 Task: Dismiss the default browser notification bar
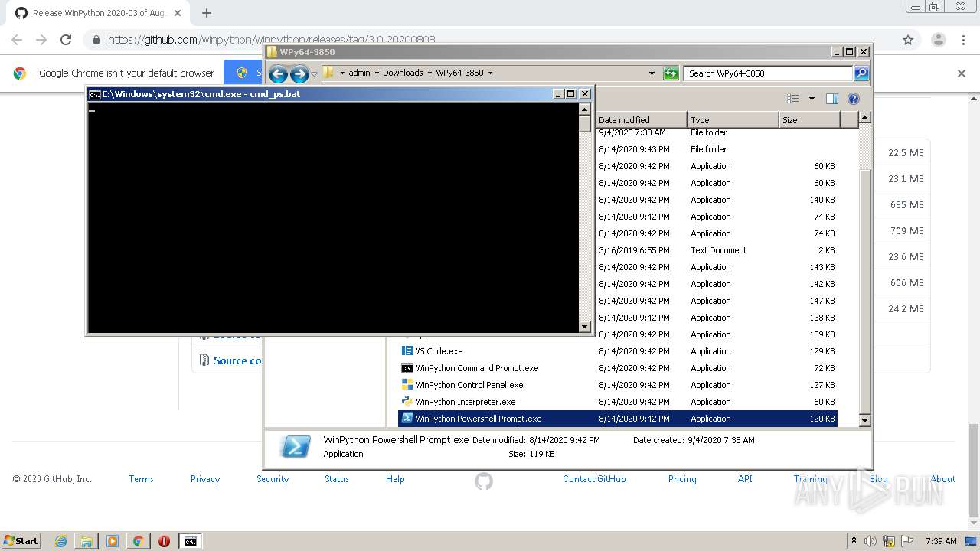(962, 73)
